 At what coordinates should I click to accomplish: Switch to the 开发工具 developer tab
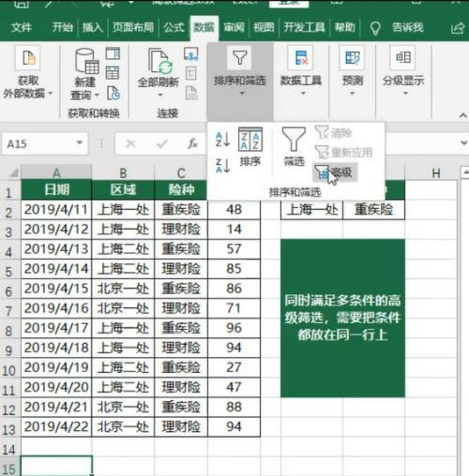click(x=304, y=27)
